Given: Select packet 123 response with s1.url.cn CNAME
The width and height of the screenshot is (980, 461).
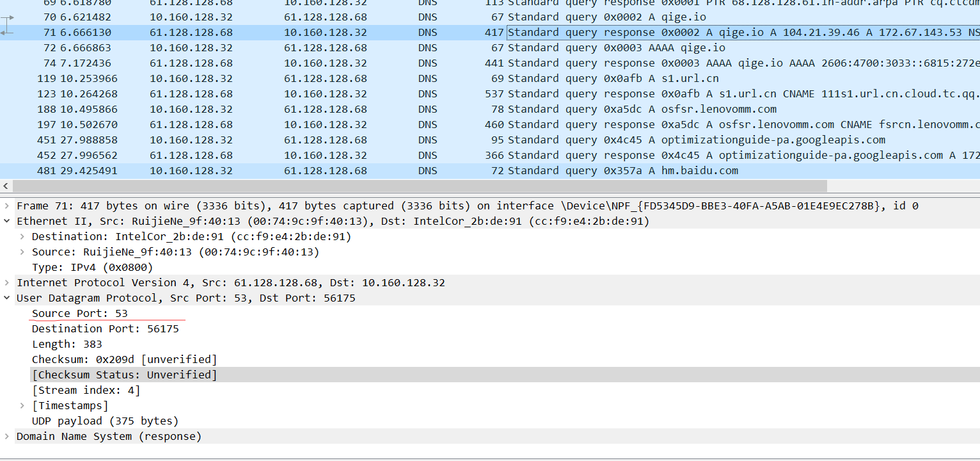Looking at the screenshot, I should (490, 94).
